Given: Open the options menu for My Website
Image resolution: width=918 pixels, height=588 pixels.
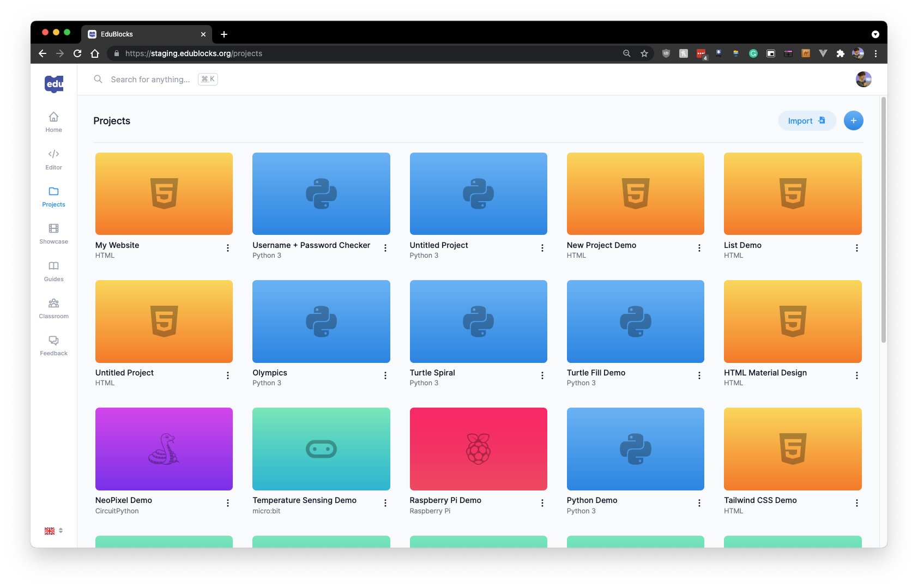Looking at the screenshot, I should point(228,248).
